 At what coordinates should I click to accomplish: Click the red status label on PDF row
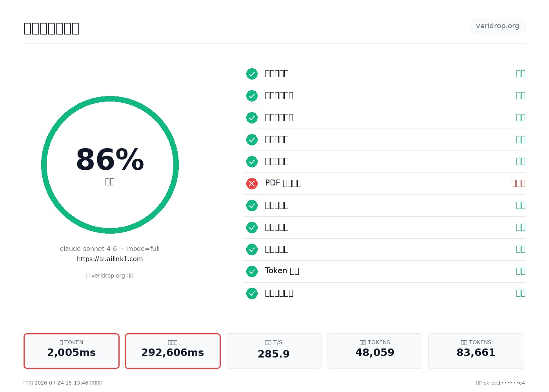tap(518, 183)
